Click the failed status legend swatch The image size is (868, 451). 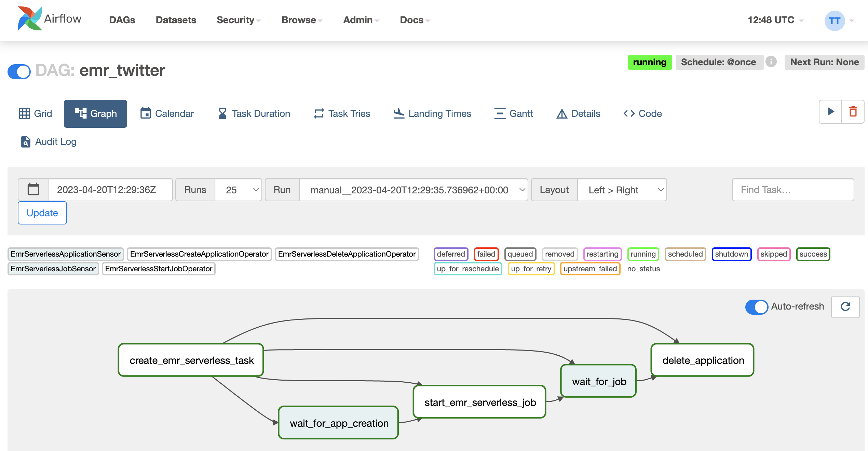[486, 254]
